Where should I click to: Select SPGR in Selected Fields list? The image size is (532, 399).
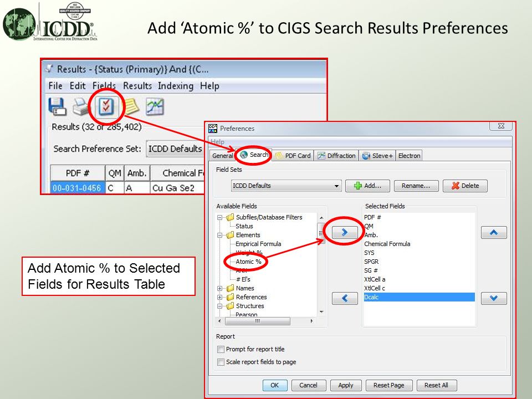(x=371, y=262)
